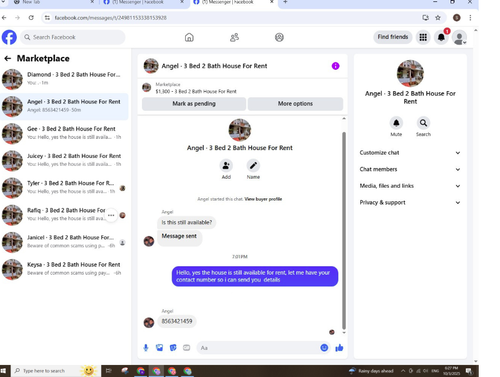Open the Rainy days ahead weather widget

[372, 371]
